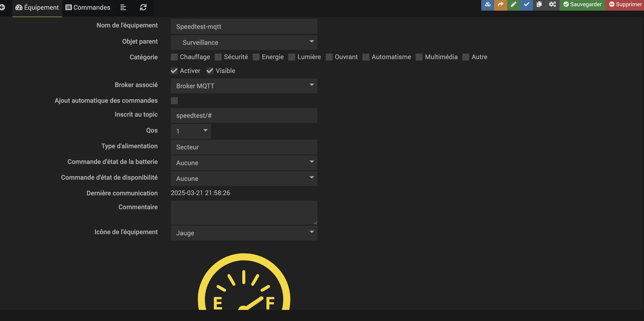This screenshot has height=321, width=644.
Task: Open Commande d'état de disponibilité dropdown
Action: tap(244, 178)
